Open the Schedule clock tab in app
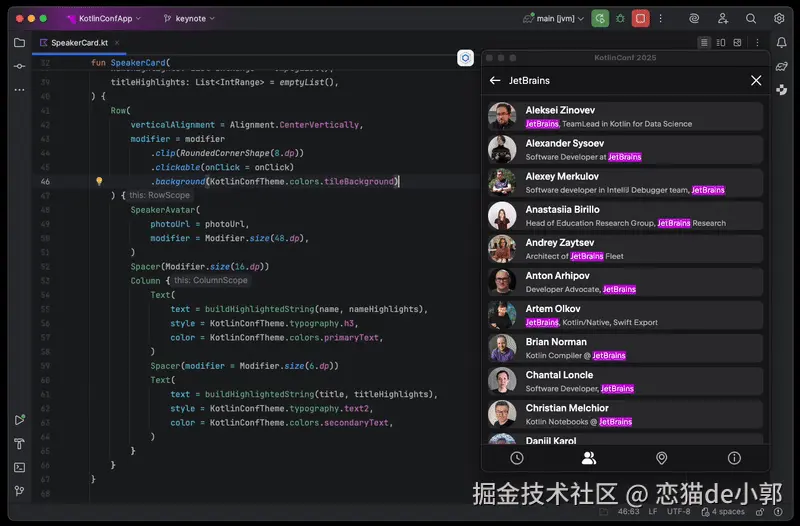The image size is (800, 526). (x=517, y=458)
